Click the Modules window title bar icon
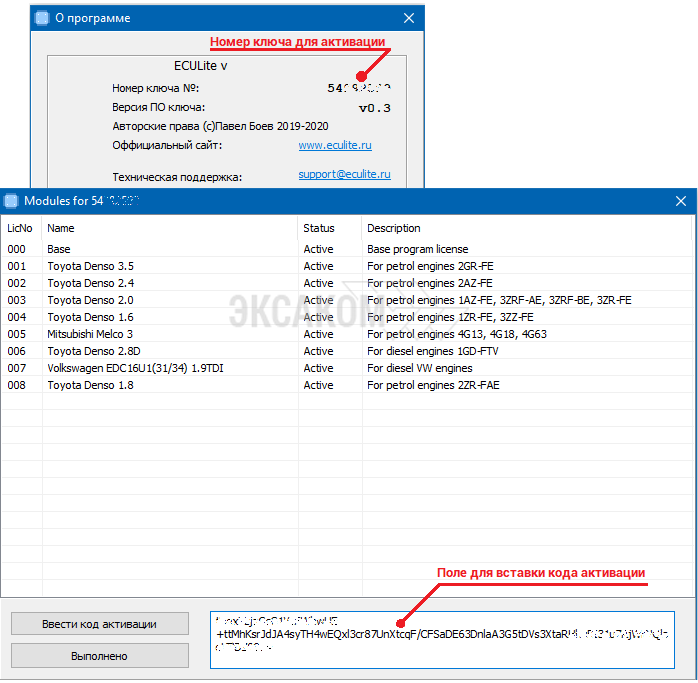698x683 pixels. pyautogui.click(x=12, y=201)
